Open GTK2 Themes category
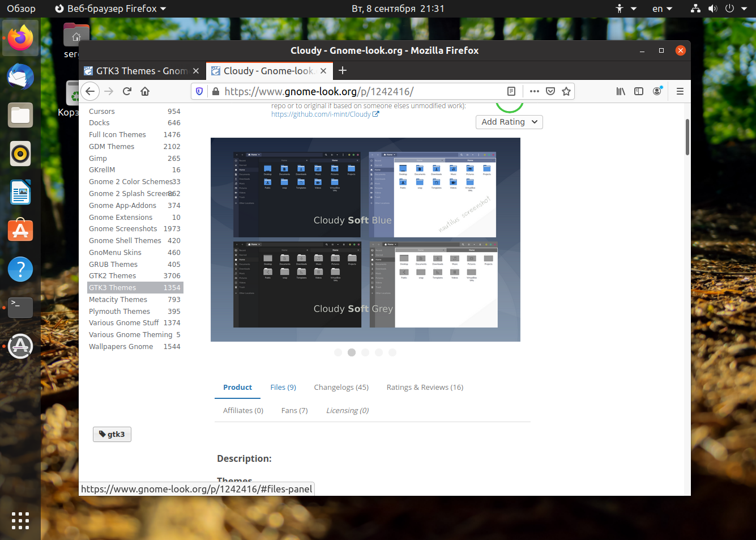The width and height of the screenshot is (756, 540). pos(135,276)
